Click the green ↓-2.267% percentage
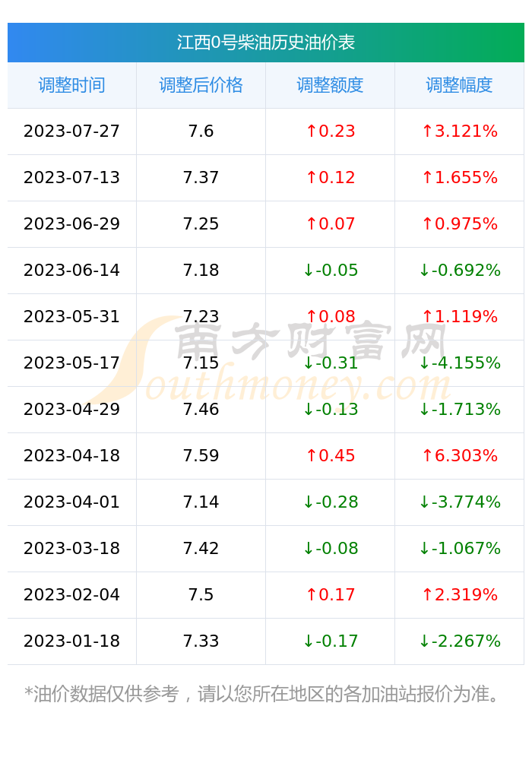This screenshot has width=532, height=760. pyautogui.click(x=459, y=641)
